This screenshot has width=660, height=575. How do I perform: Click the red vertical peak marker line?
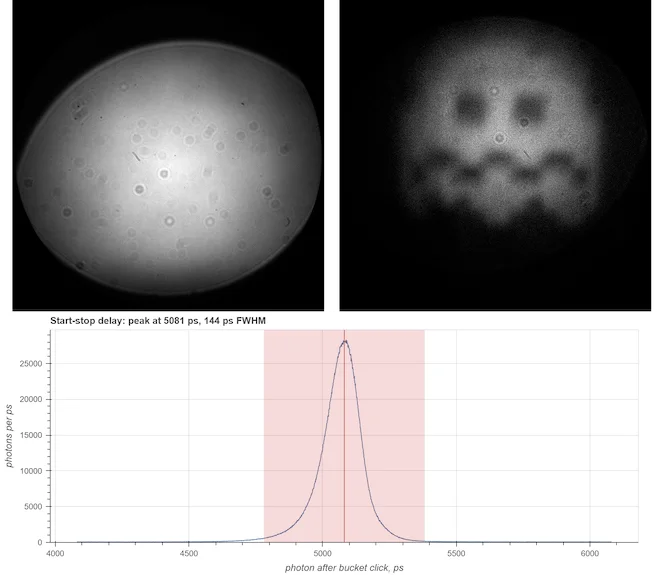(x=344, y=436)
